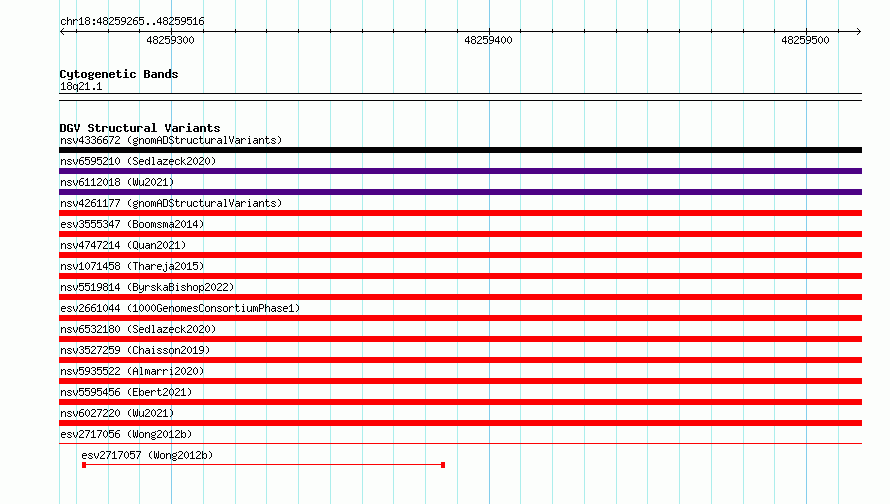Select the black nsv4336672 variant bar
The image size is (890, 504).
tap(460, 150)
